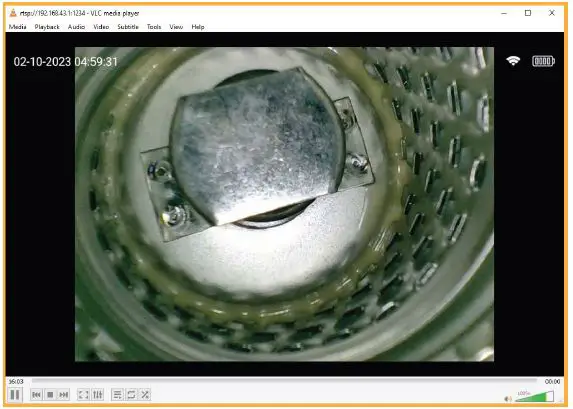Open the Subtitle menu
The image size is (573, 409).
pyautogui.click(x=128, y=27)
